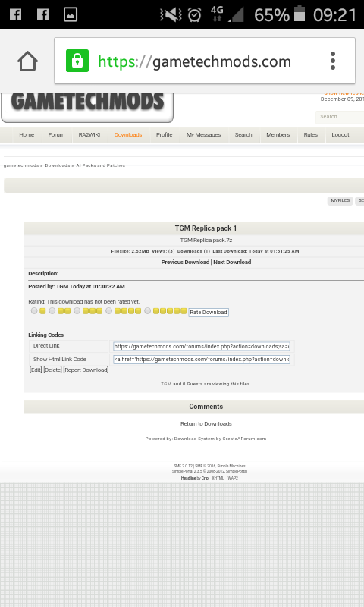Click the TGM Replica pack.7z filename
The image size is (364, 607).
206,241
